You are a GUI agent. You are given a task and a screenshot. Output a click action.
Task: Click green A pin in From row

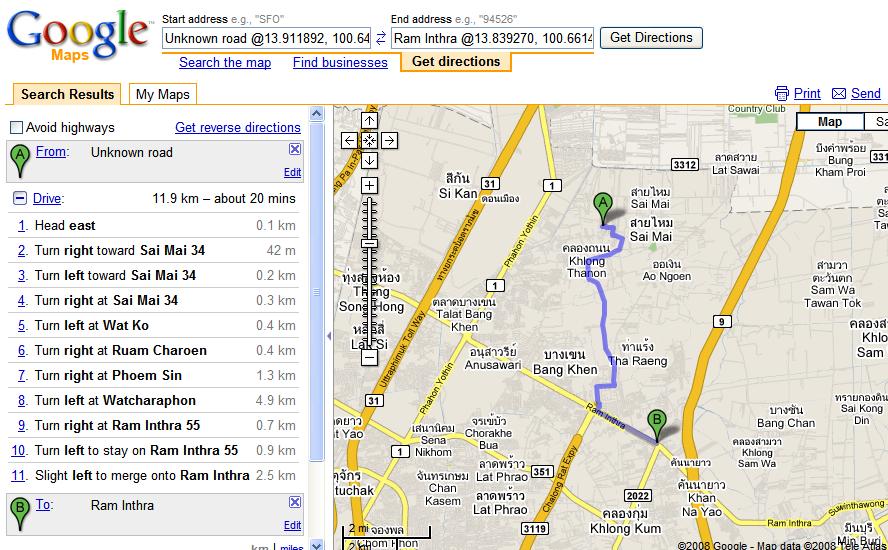point(20,160)
